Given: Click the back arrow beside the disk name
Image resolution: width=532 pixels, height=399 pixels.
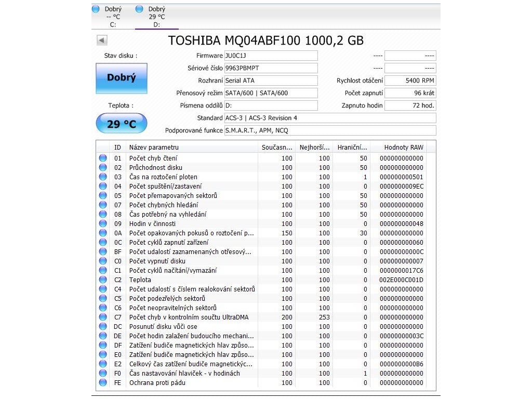Looking at the screenshot, I should click(102, 41).
